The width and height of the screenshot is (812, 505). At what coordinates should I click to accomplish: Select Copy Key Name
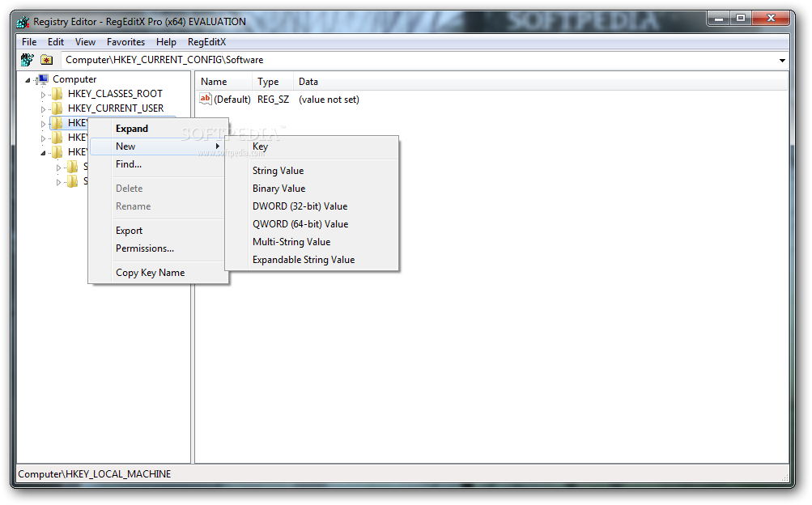(x=159, y=273)
